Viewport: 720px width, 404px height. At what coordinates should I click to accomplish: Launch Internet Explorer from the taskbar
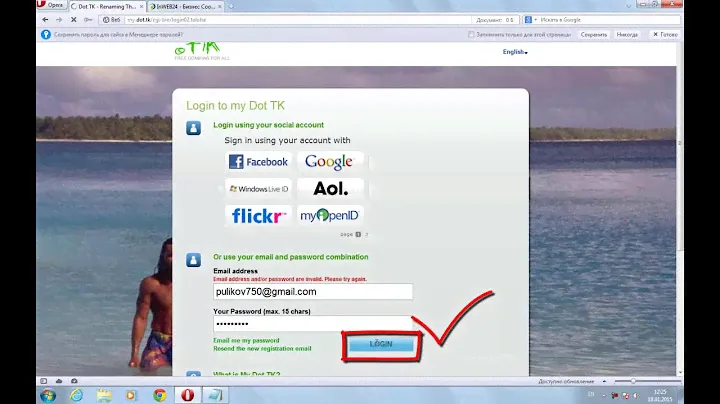[x=74, y=394]
